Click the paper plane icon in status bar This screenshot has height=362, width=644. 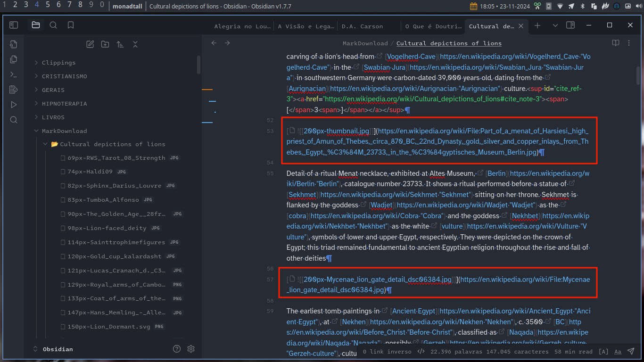(630, 351)
